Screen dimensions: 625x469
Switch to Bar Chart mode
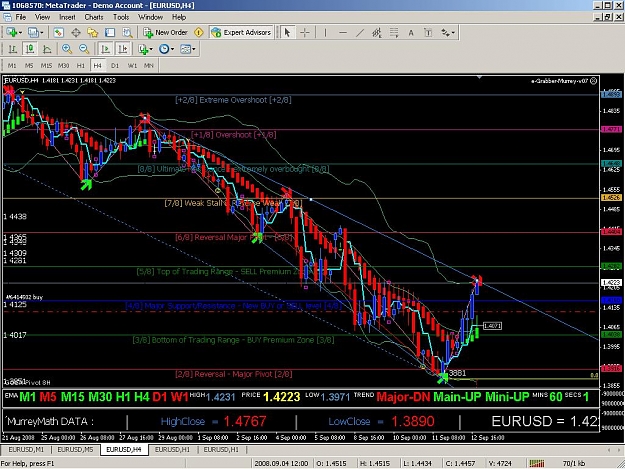pos(12,49)
